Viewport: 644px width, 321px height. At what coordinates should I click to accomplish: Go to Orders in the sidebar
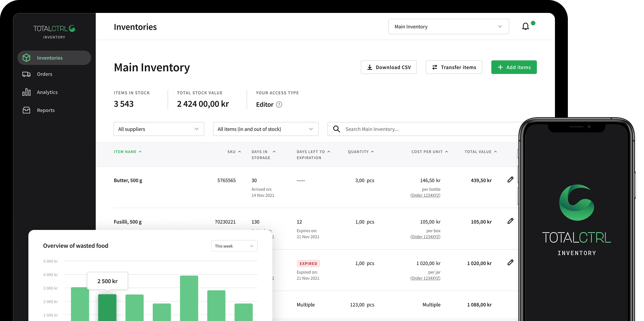(45, 74)
